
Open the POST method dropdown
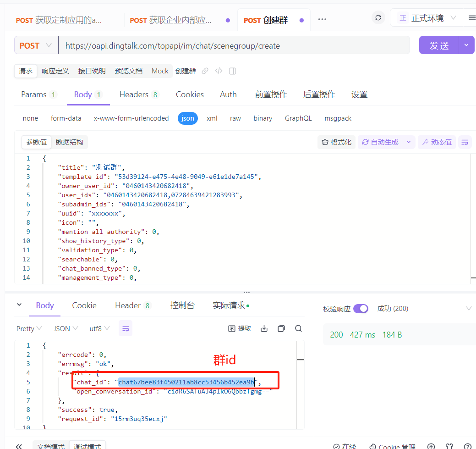point(36,45)
